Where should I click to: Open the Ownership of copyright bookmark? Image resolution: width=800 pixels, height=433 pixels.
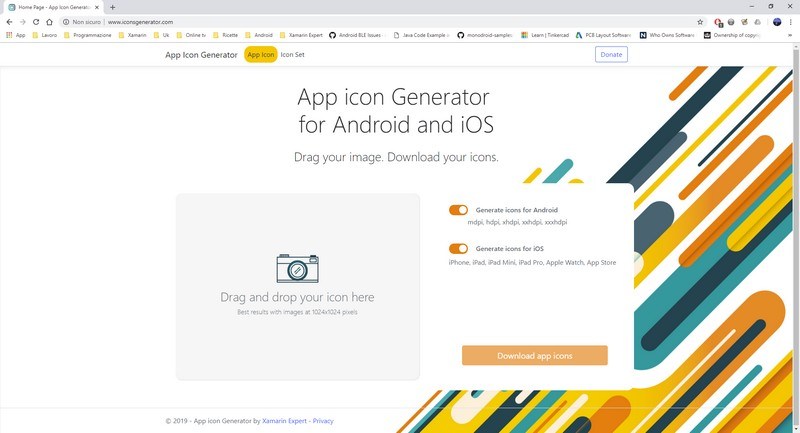point(732,35)
